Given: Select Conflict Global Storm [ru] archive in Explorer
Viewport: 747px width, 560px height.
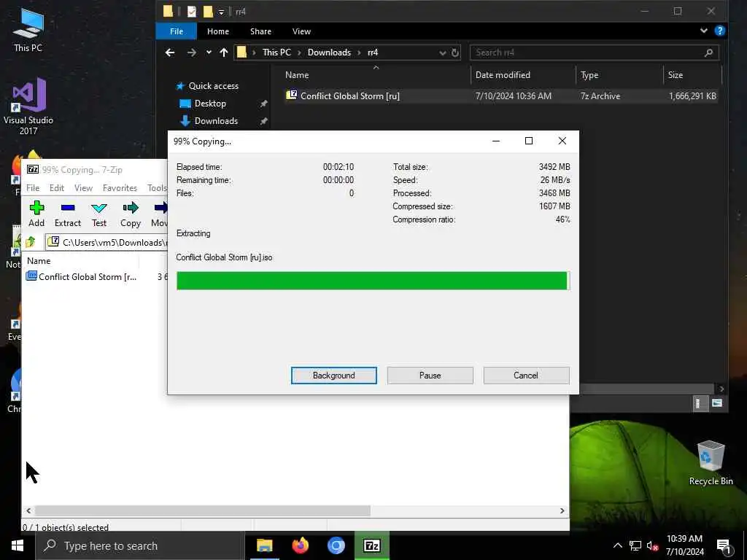Looking at the screenshot, I should tap(501, 96).
